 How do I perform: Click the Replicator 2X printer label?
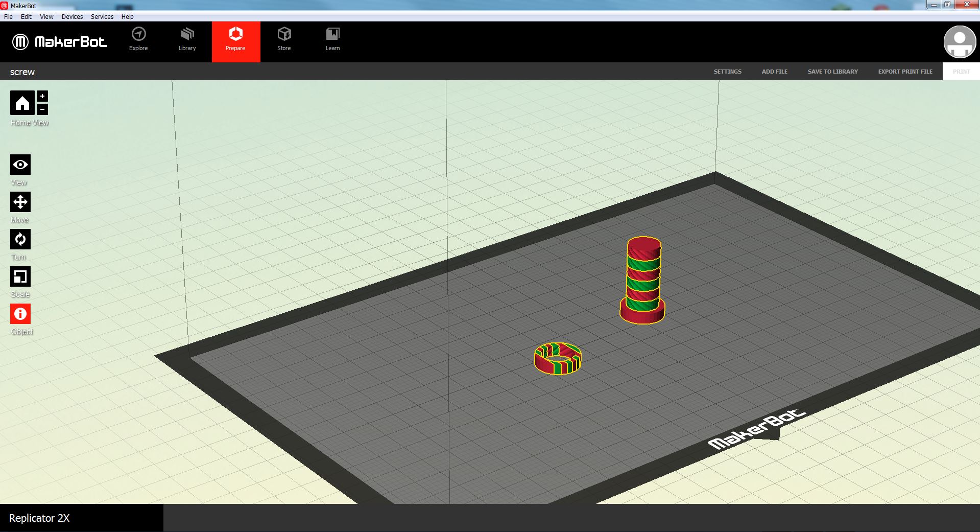[x=39, y=518]
